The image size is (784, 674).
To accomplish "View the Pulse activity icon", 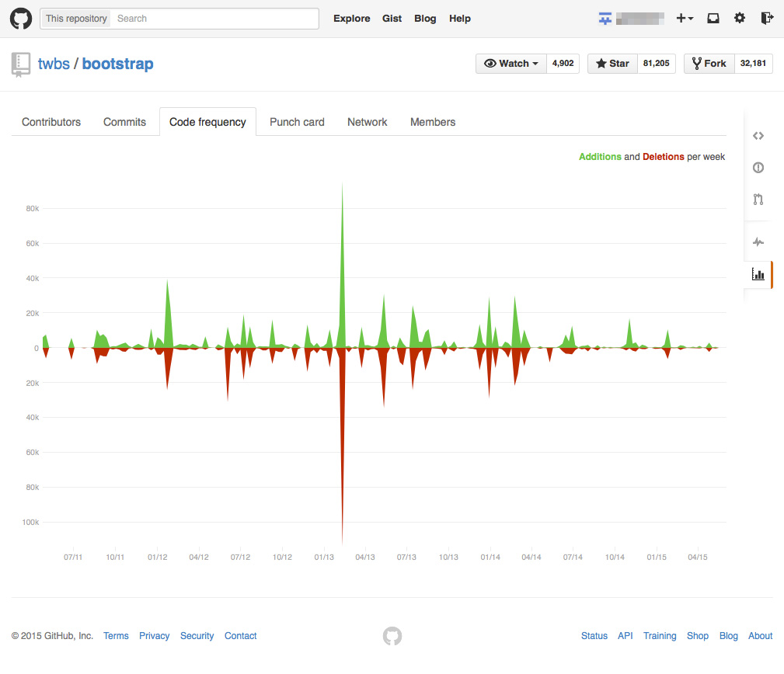I will point(758,241).
